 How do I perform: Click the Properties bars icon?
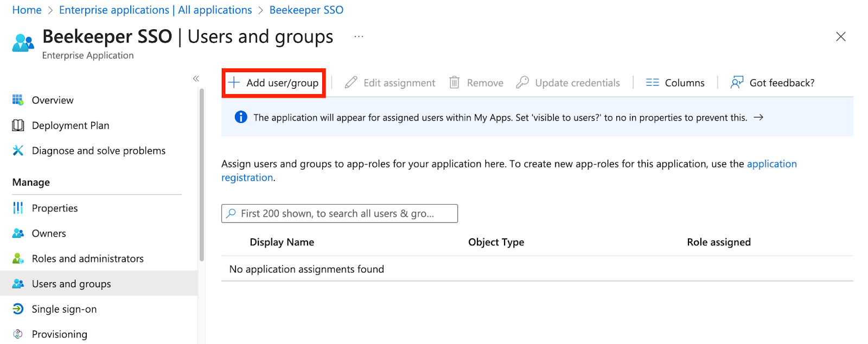[x=18, y=208]
